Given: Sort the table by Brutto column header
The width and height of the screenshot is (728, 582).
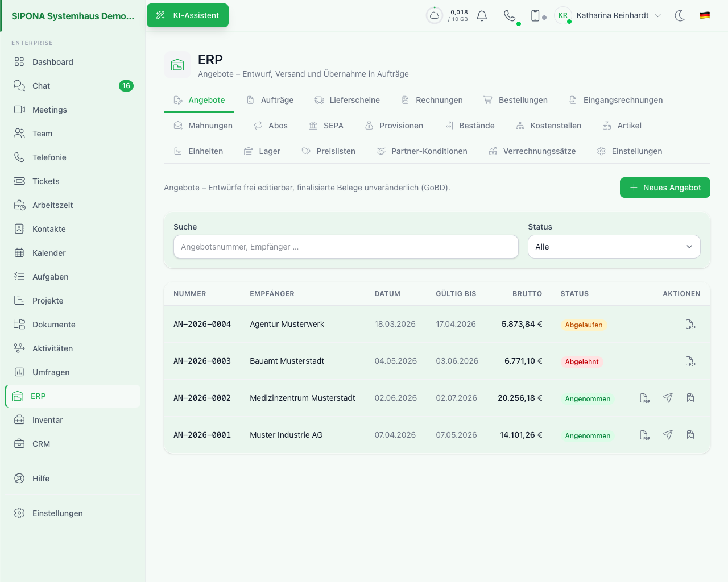Looking at the screenshot, I should tap(527, 294).
